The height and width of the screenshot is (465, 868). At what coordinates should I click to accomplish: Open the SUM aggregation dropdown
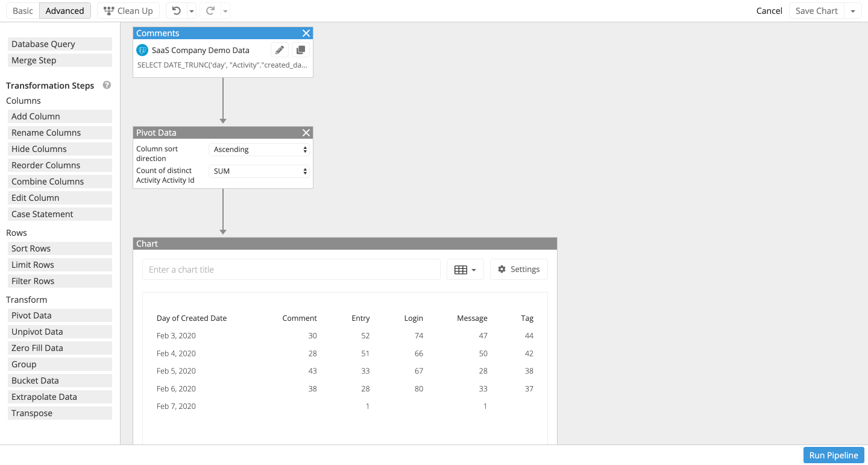click(x=259, y=171)
